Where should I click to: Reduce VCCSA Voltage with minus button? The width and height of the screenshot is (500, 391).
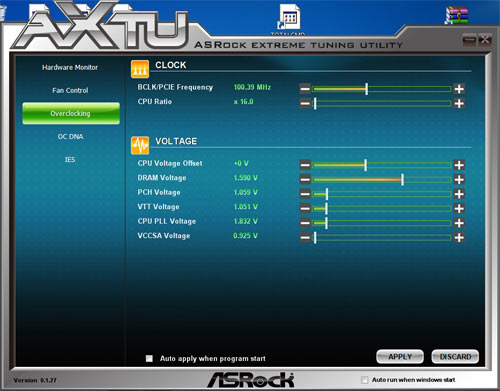tap(305, 237)
